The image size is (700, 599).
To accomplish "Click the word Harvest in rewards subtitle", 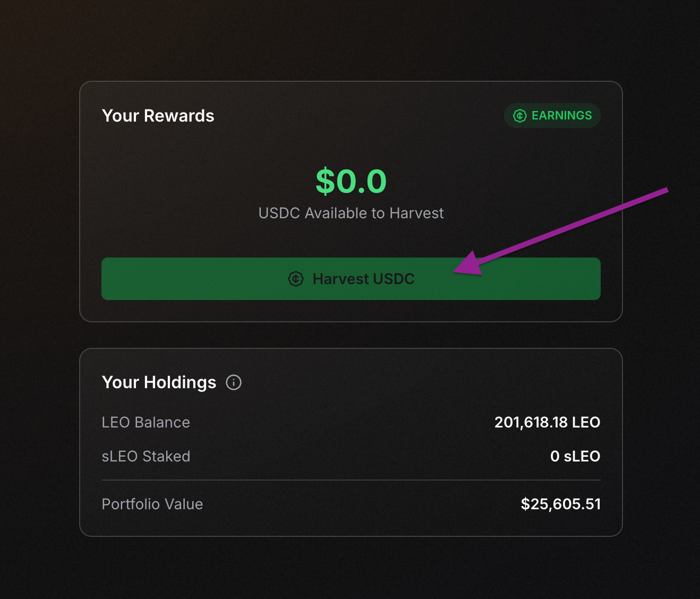I will click(416, 213).
